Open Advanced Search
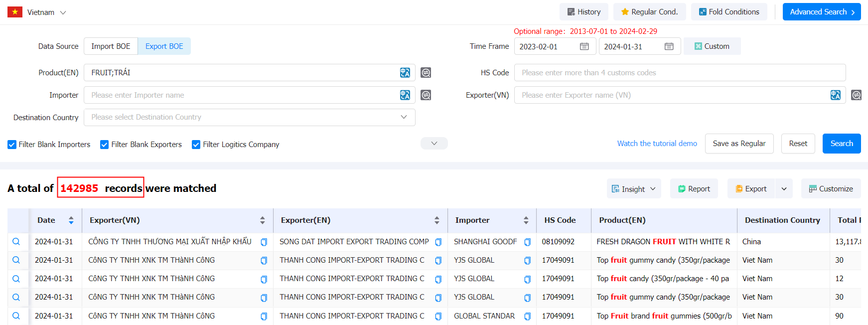The height and width of the screenshot is (325, 868). pyautogui.click(x=821, y=12)
